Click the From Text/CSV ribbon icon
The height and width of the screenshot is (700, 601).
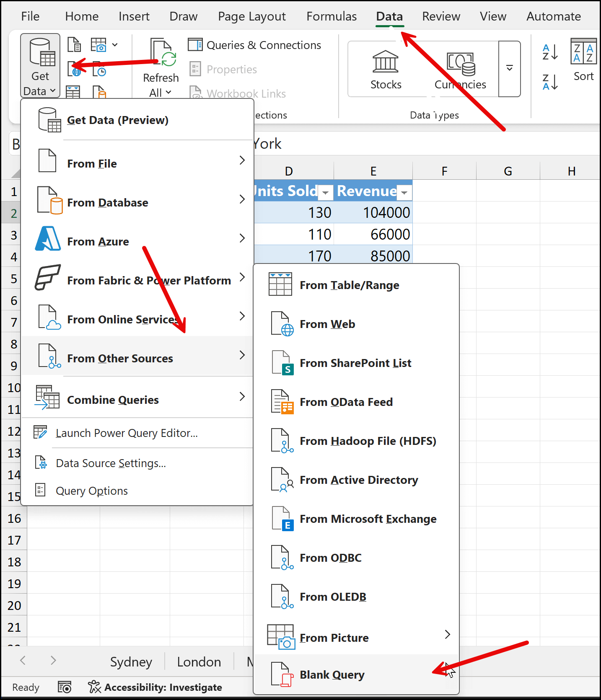click(x=74, y=44)
